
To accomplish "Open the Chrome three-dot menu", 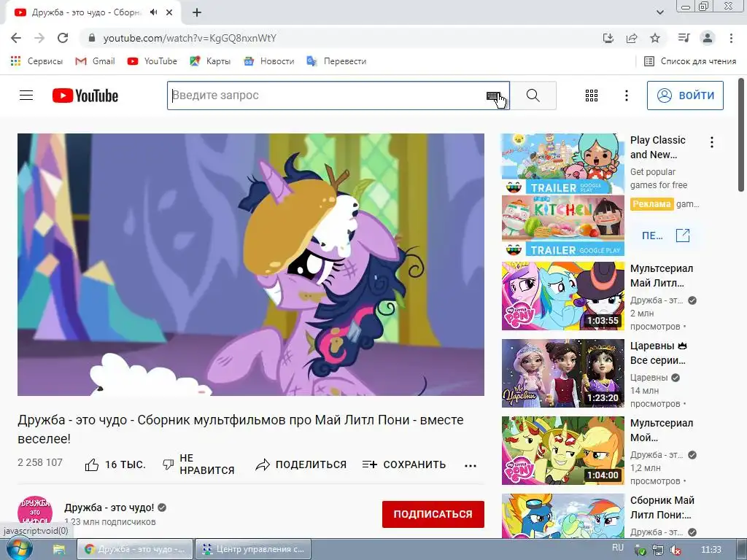I will click(x=731, y=38).
